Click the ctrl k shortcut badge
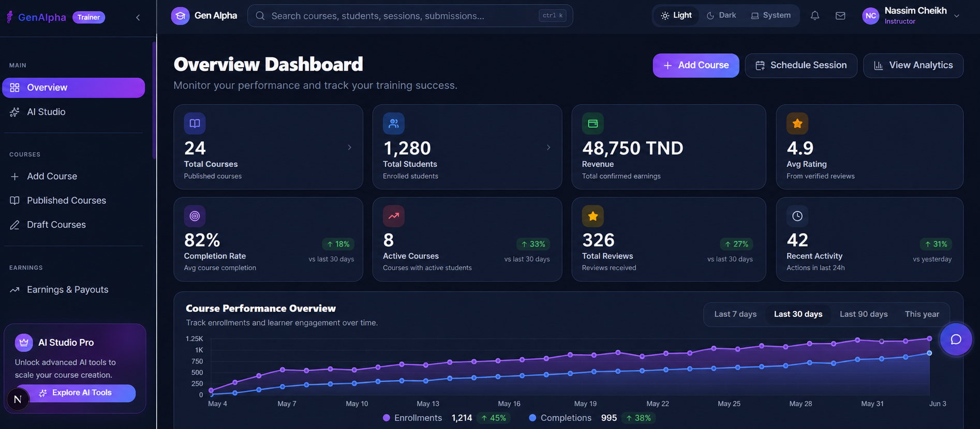This screenshot has width=980, height=429. (552, 16)
